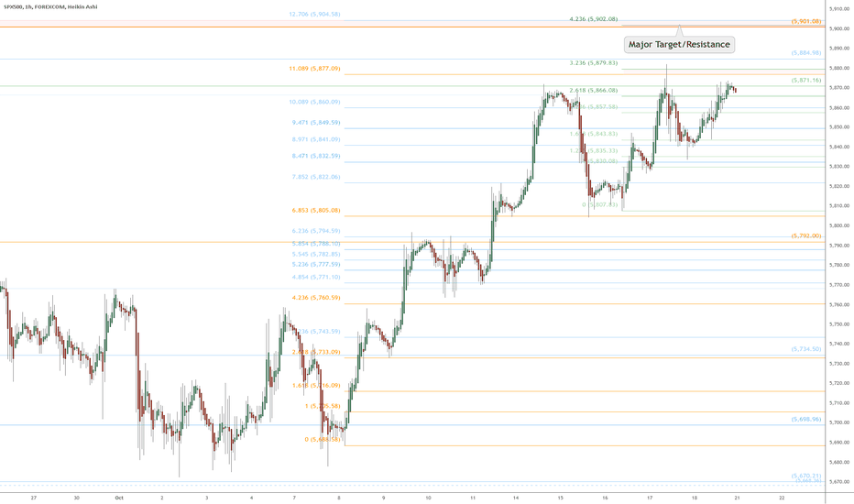
Task: Click 5,820.00 on the price axis
Action: pyautogui.click(x=839, y=186)
